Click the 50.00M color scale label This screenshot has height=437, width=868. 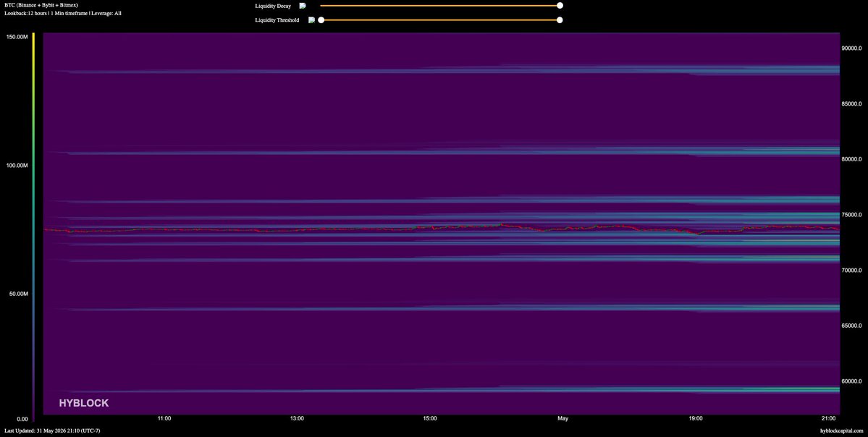(19, 294)
